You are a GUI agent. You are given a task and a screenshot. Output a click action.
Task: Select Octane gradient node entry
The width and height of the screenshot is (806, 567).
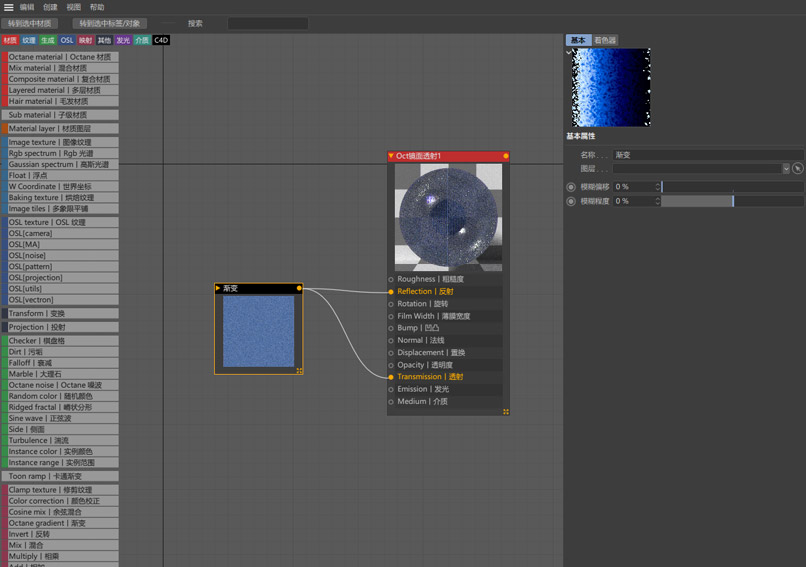(x=60, y=523)
